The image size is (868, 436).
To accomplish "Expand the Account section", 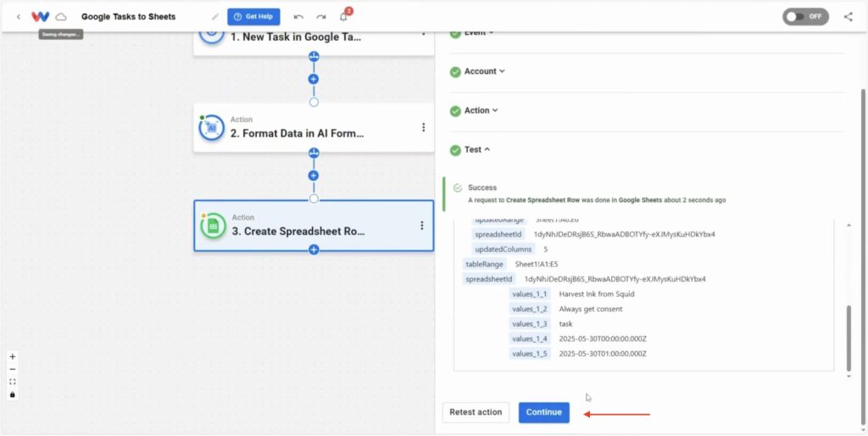I will [484, 71].
